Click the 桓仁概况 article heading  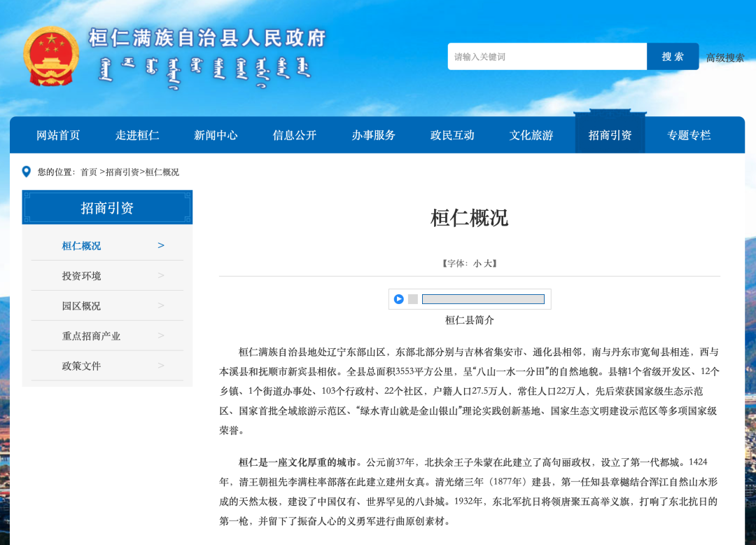[x=469, y=218]
